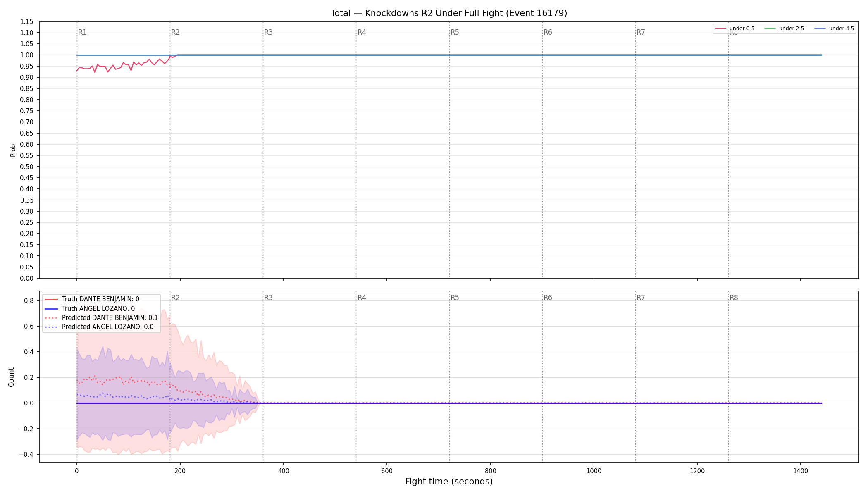Click the 600 tick on the time axis
This screenshot has height=496, width=868.
coord(387,471)
